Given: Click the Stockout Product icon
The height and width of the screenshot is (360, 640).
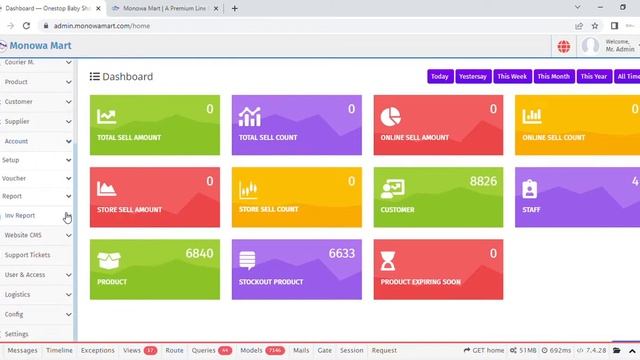Looking at the screenshot, I should (x=247, y=260).
